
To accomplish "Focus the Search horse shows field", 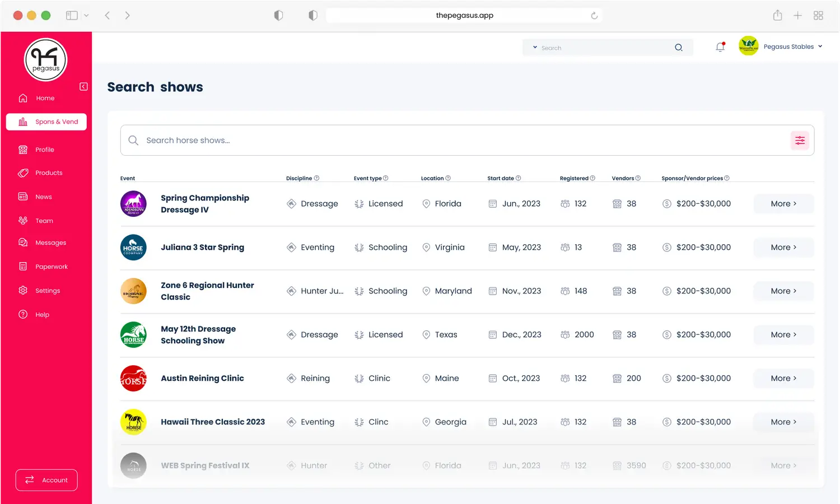I will (459, 141).
